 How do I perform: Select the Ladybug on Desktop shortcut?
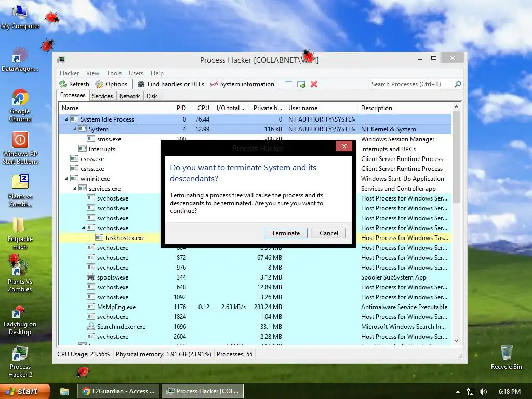click(20, 320)
